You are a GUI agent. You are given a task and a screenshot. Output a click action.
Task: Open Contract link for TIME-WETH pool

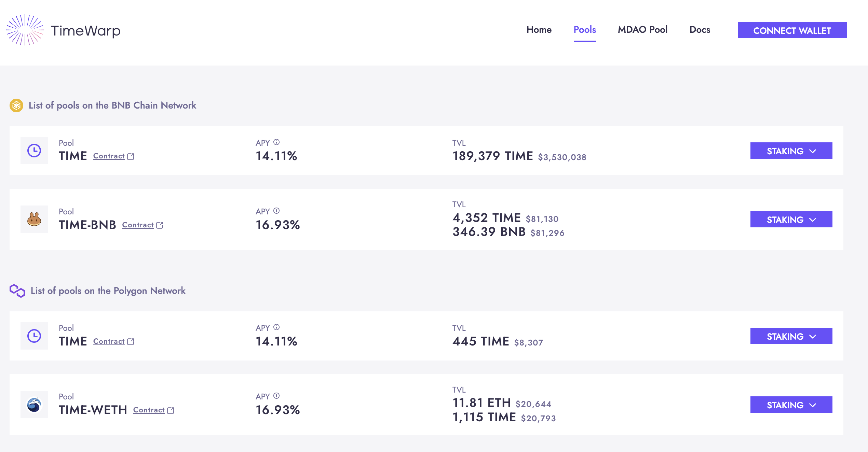149,410
